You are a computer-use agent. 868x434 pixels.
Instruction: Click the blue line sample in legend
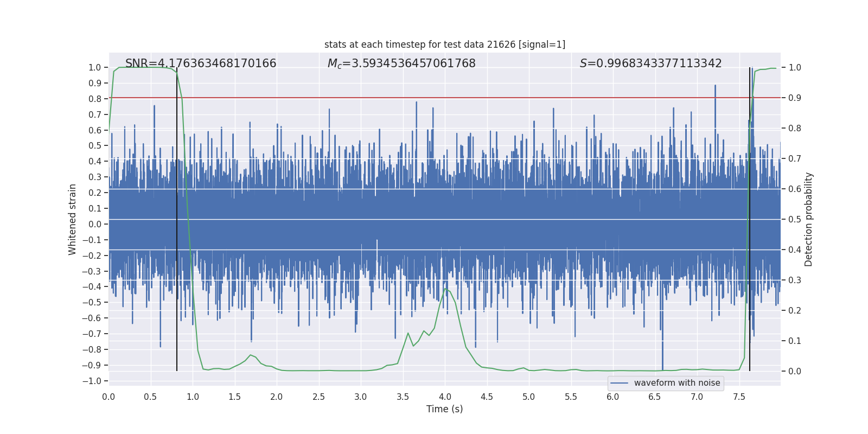tap(619, 383)
